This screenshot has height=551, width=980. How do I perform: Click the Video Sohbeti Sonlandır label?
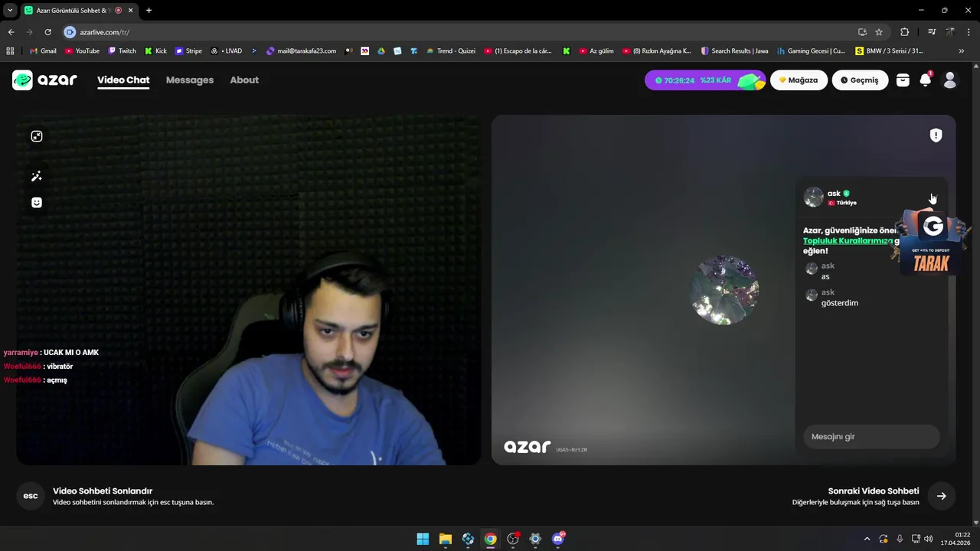pyautogui.click(x=103, y=491)
